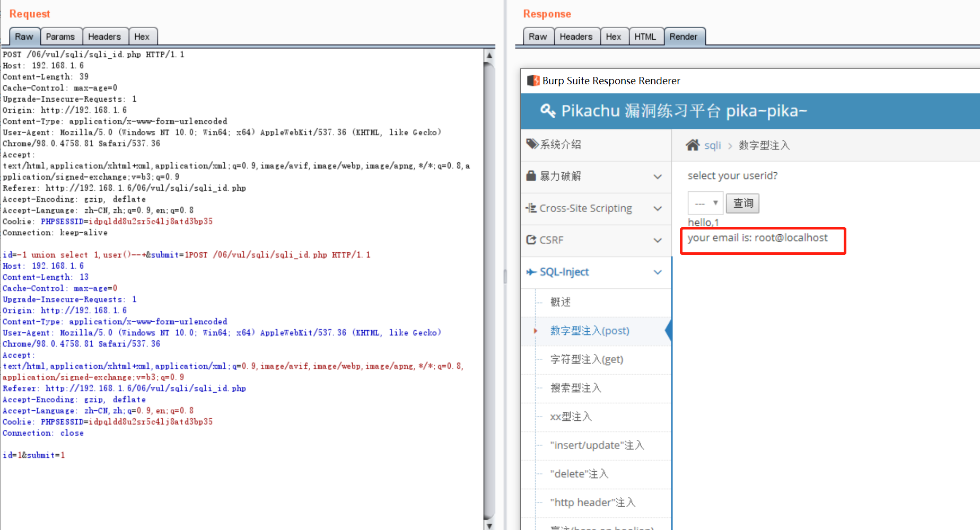Switch to Params tab in Request panel

60,37
